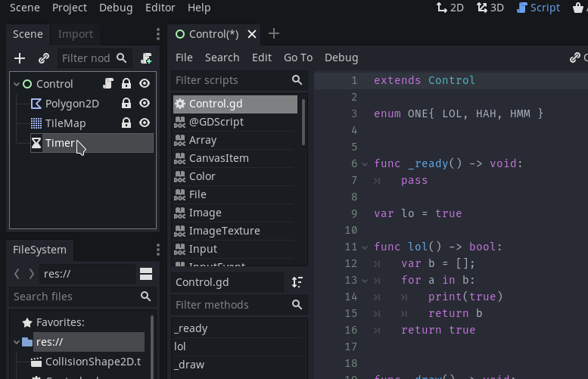Open the script editor Search menu

[222, 57]
